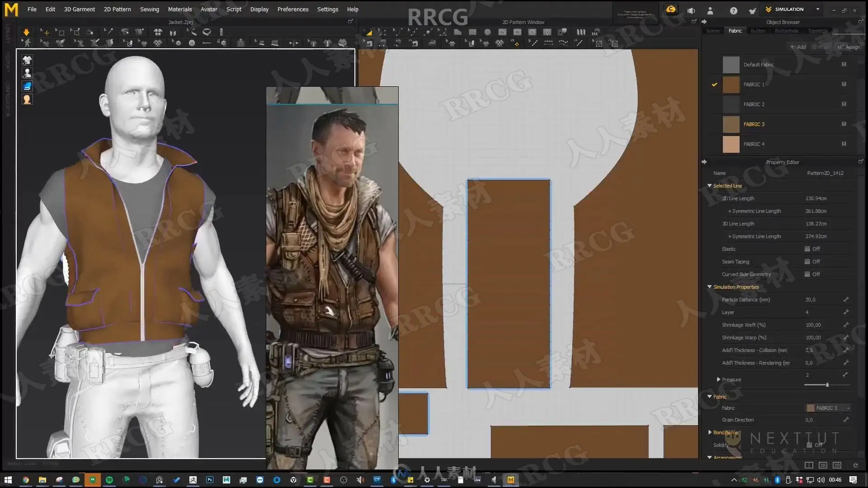Toggle the Curved Side Geometry checkbox

(807, 274)
